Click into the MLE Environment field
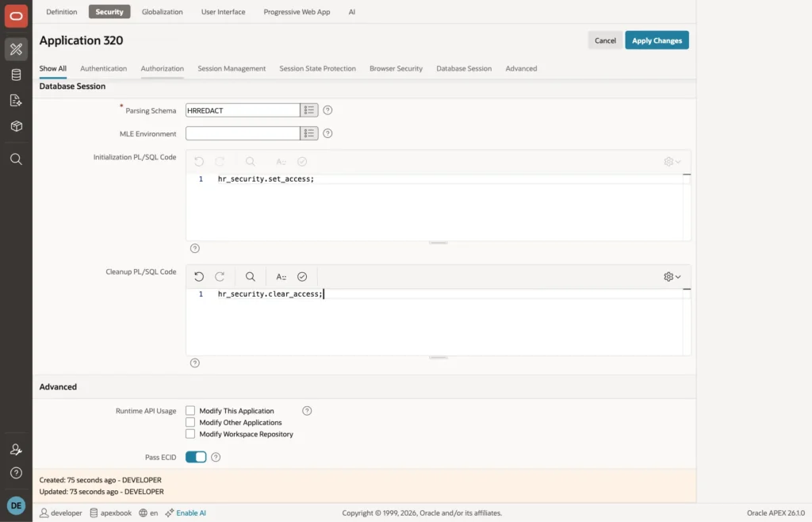This screenshot has height=522, width=812. tap(243, 133)
